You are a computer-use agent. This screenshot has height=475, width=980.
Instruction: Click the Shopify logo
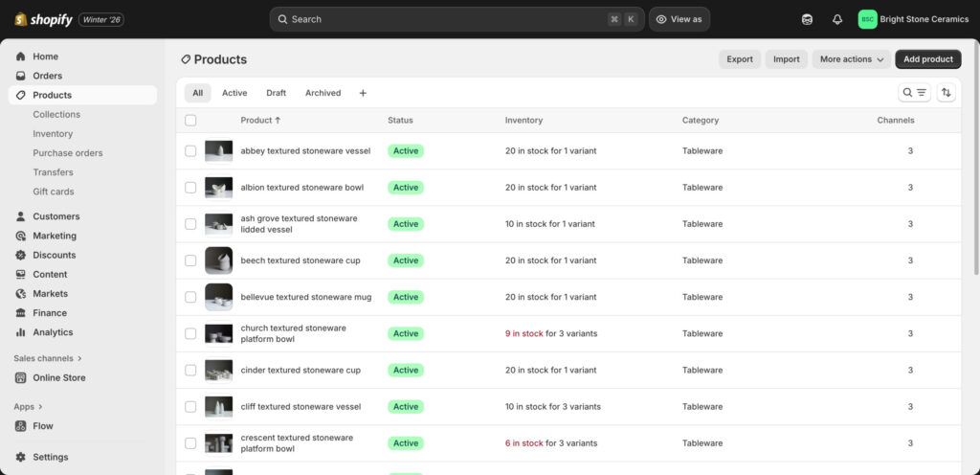(x=43, y=19)
